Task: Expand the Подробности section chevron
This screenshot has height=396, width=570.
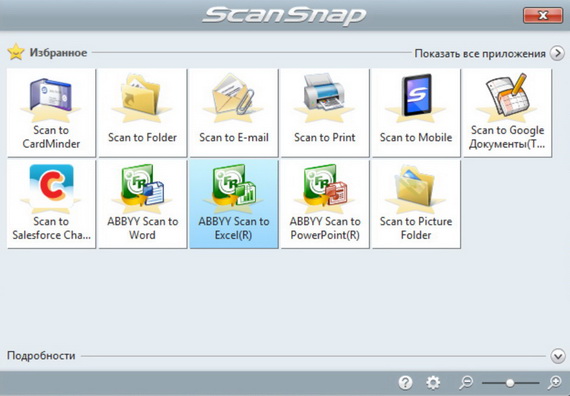Action: click(558, 356)
